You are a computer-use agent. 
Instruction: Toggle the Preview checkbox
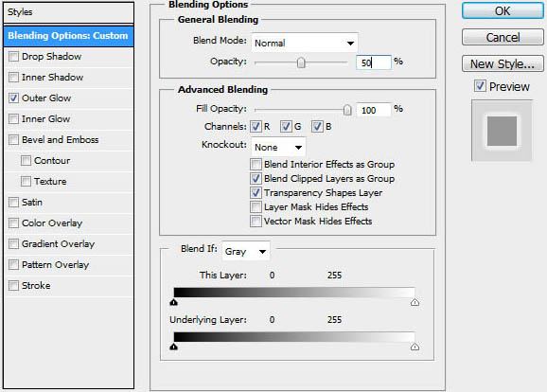[480, 86]
